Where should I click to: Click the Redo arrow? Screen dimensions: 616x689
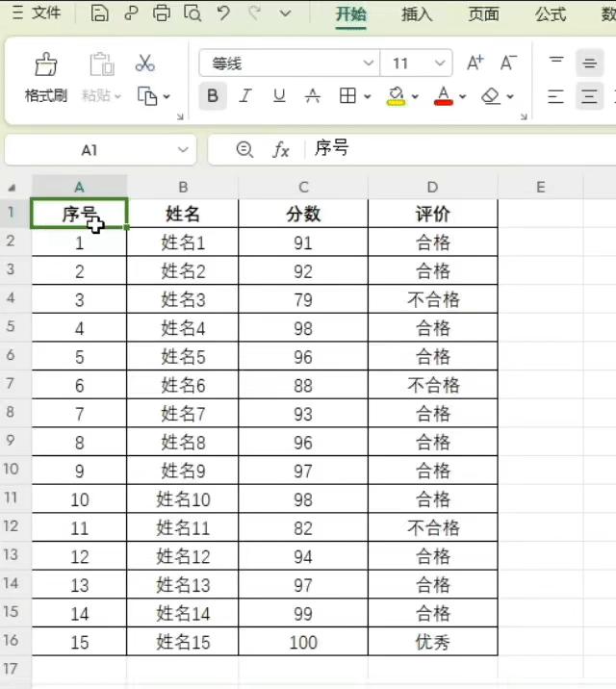[x=255, y=13]
